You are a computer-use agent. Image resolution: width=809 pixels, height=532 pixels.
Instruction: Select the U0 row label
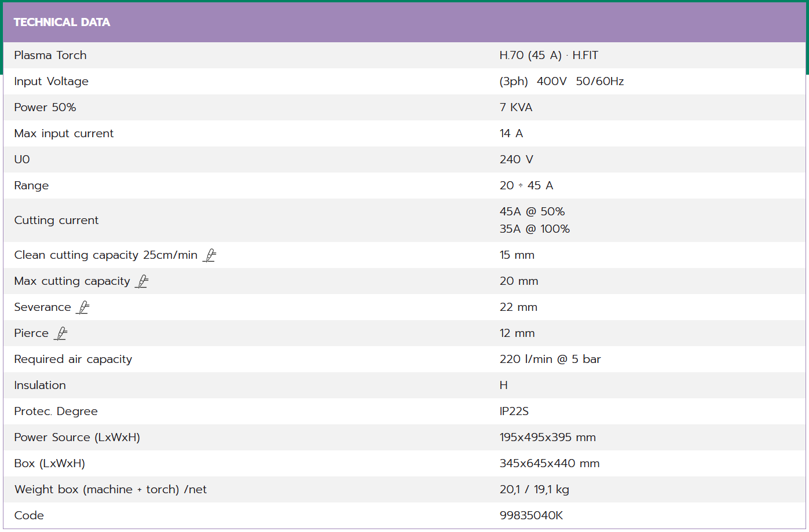(x=22, y=159)
